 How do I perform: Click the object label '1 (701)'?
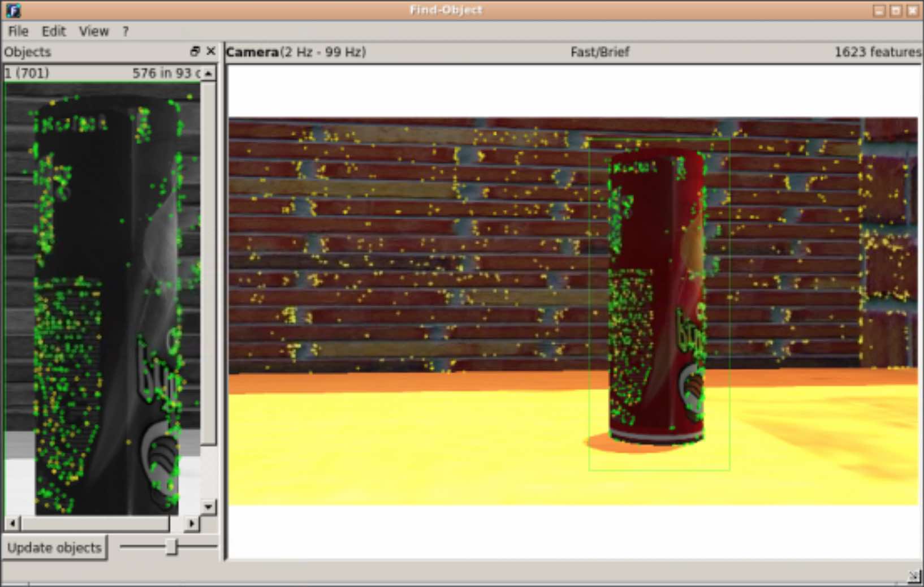[x=27, y=73]
